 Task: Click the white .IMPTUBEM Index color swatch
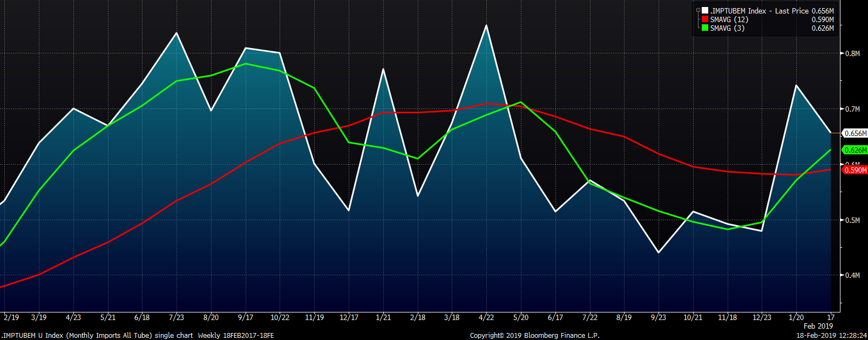pyautogui.click(x=705, y=11)
